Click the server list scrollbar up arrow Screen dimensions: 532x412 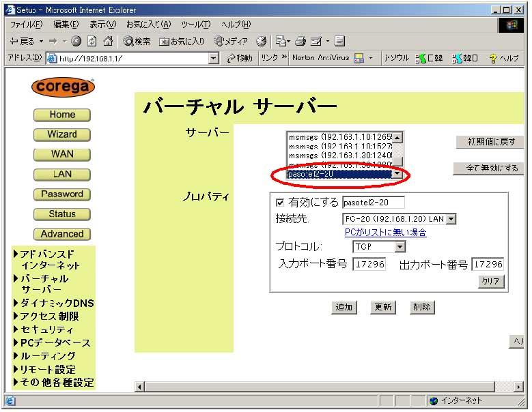pyautogui.click(x=398, y=137)
